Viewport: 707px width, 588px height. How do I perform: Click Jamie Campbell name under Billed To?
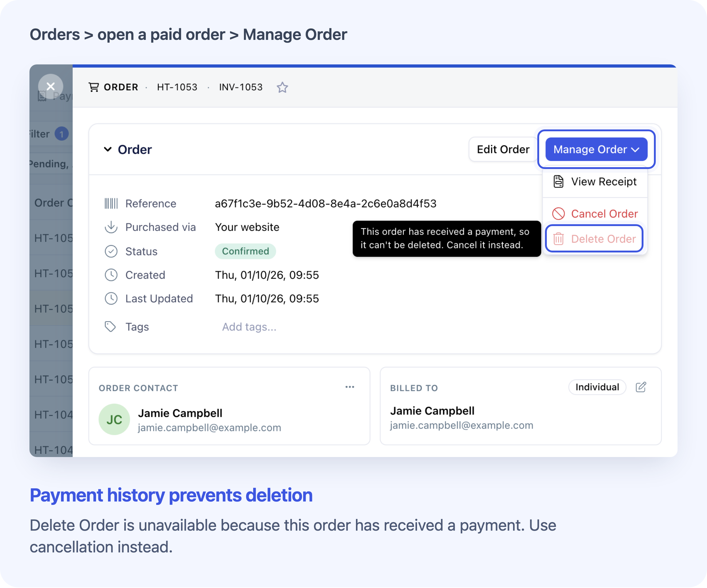coord(432,411)
